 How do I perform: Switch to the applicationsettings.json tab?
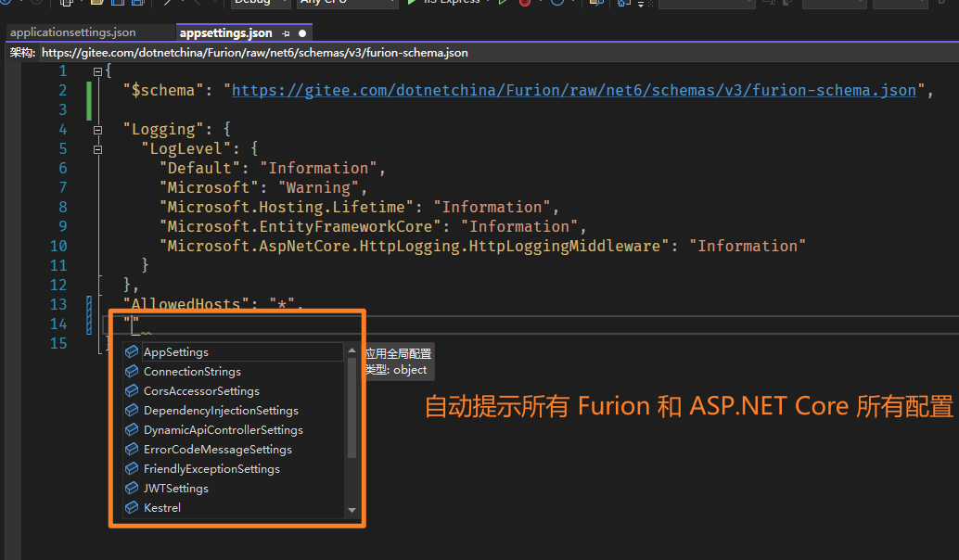tap(73, 32)
